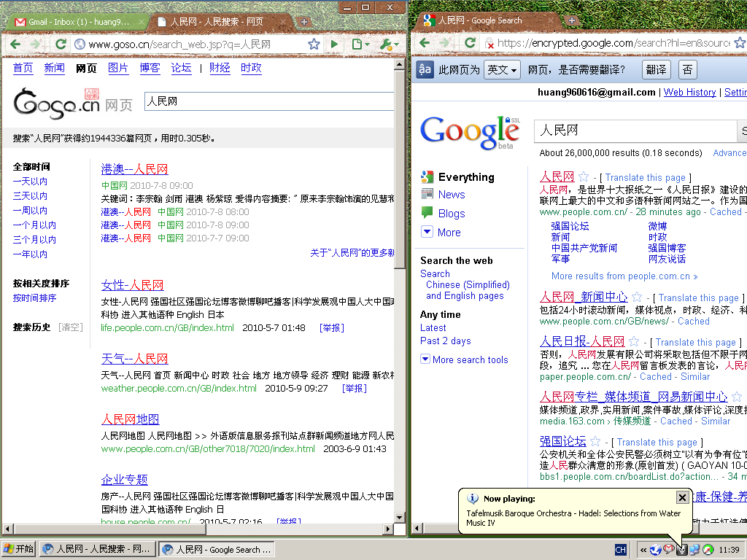This screenshot has height=560, width=747.
Task: Star the 强国论坛 result
Action: [595, 441]
